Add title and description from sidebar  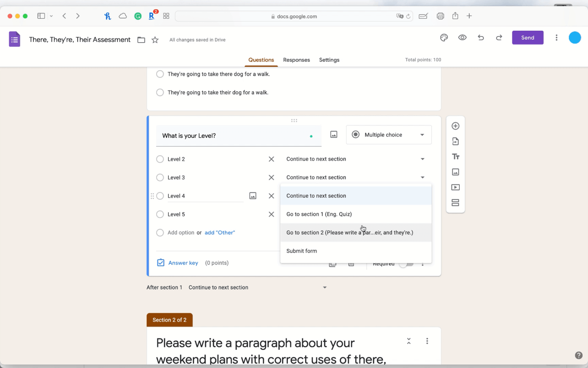click(x=455, y=157)
